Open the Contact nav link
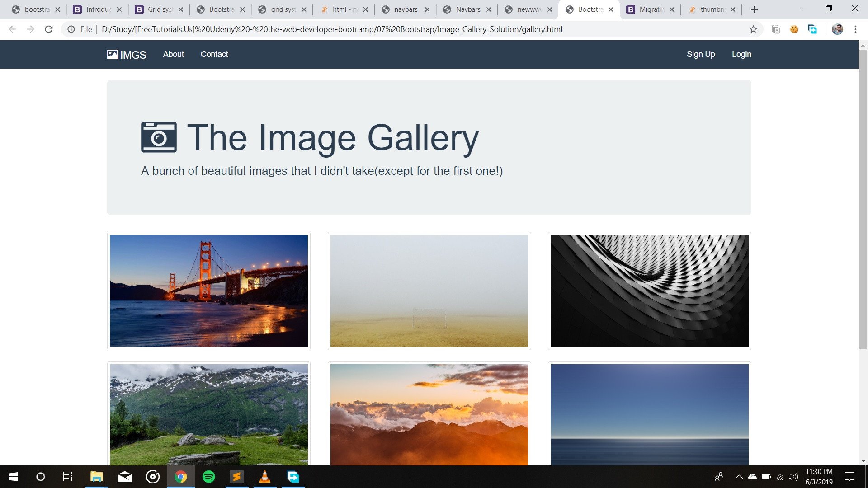The height and width of the screenshot is (488, 868). pyautogui.click(x=214, y=54)
